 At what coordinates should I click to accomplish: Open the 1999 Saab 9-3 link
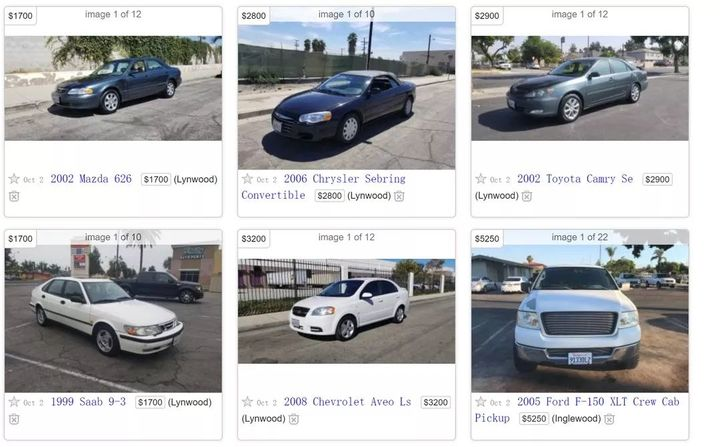point(88,402)
